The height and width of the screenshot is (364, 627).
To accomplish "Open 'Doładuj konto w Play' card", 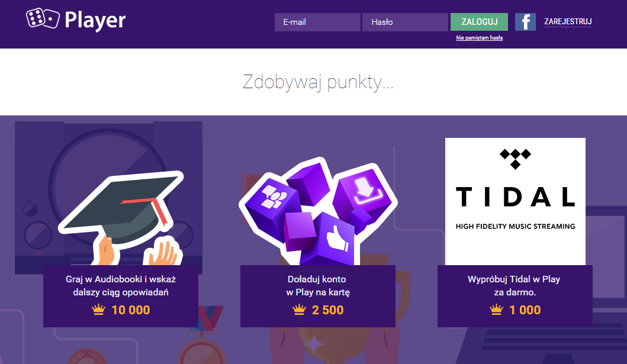I will 318,296.
